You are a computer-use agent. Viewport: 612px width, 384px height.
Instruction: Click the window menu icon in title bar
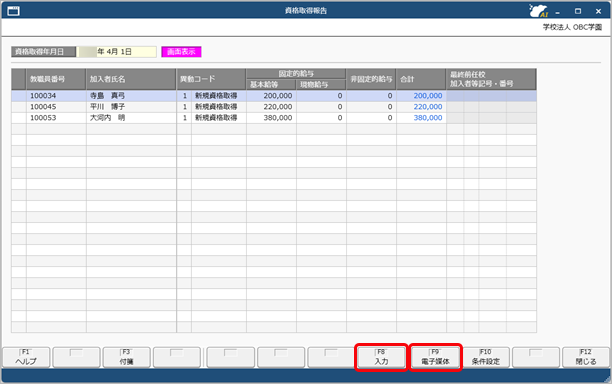pos(13,11)
